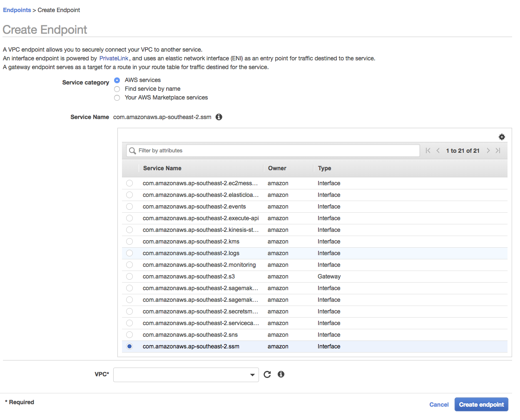Viewport: 520px width, 420px height.
Task: Select the ap-southeast-2.s3 gateway service
Action: (x=129, y=276)
